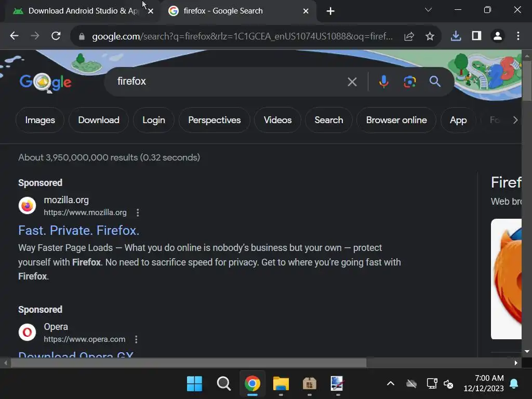Image resolution: width=532 pixels, height=399 pixels.
Task: Bookmark this tab with the star icon
Action: click(430, 36)
